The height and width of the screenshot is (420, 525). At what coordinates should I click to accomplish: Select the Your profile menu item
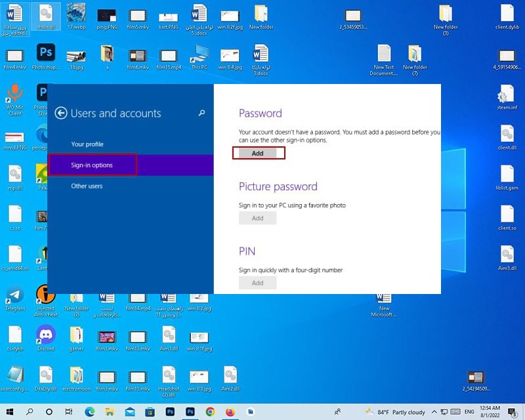[x=87, y=144]
